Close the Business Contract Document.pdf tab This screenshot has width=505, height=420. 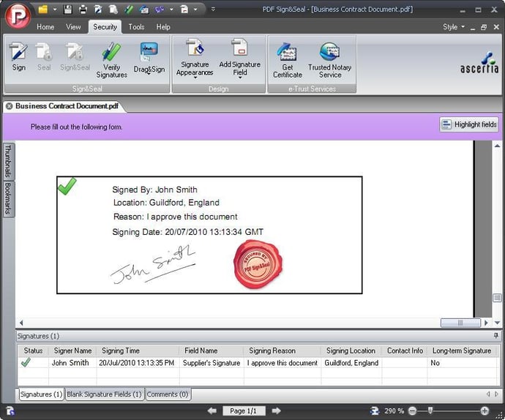click(10, 106)
